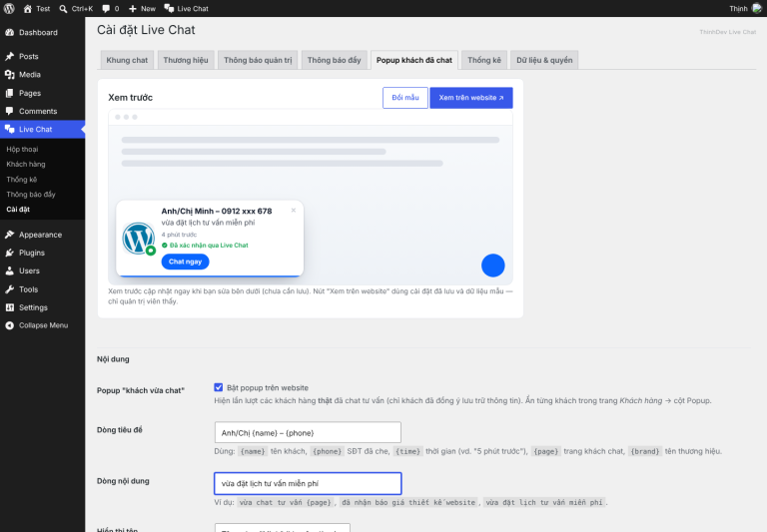The image size is (767, 532).
Task: Focus the Dòng nội dung input field
Action: pos(308,483)
